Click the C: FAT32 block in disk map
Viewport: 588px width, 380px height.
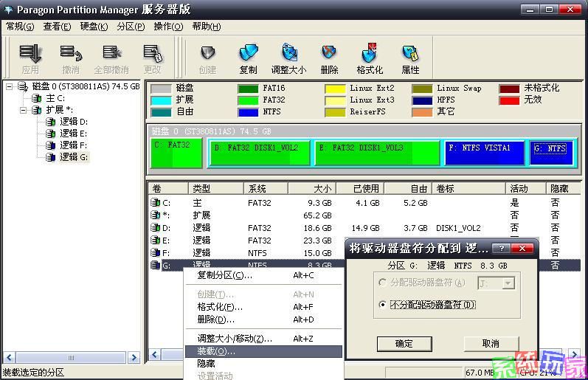(176, 153)
